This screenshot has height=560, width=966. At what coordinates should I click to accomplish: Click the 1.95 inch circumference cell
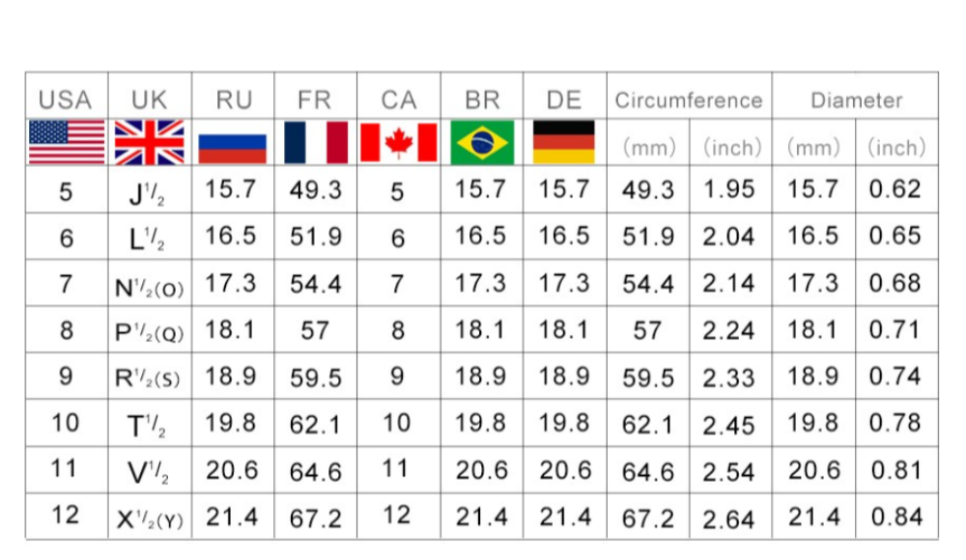(x=729, y=190)
